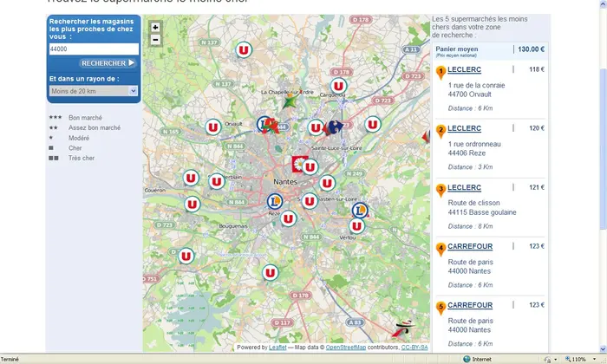Screen dimensions: 607x364
Task: Select Super U marker at Carquefou
Action: [338, 86]
